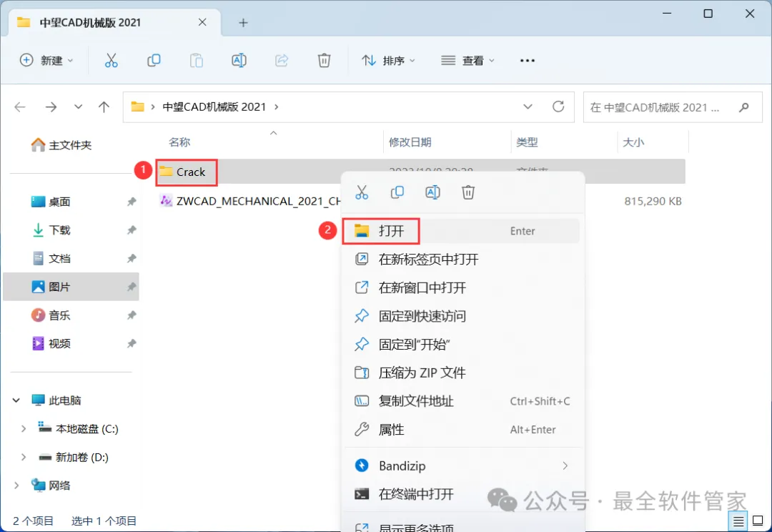Open the address bar history dropdown
This screenshot has height=532, width=772.
[528, 107]
